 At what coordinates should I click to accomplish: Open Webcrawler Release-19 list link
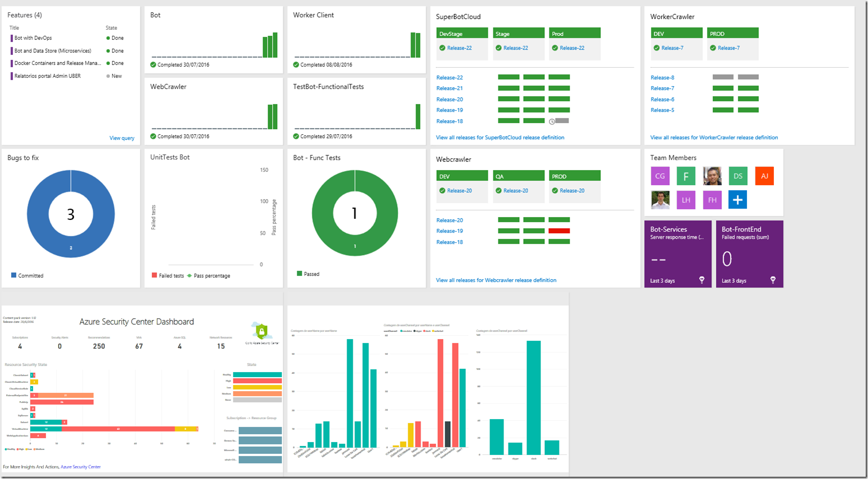[450, 231]
